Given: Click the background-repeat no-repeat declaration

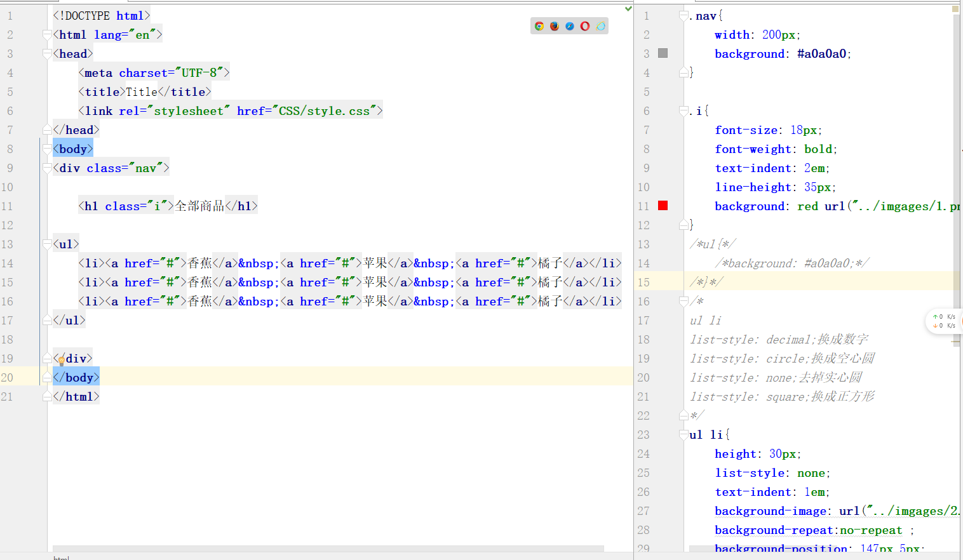Looking at the screenshot, I should (x=814, y=530).
